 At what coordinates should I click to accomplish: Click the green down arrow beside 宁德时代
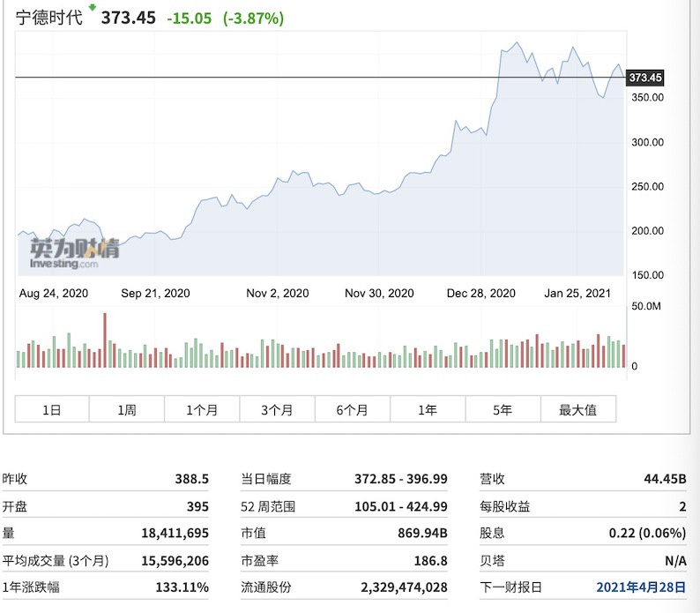click(x=91, y=8)
